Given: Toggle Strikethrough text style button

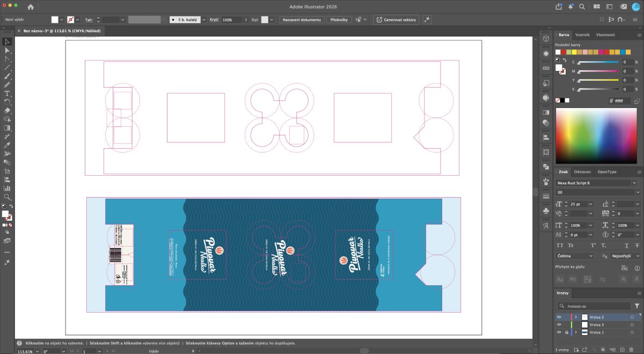Looking at the screenshot, I should pyautogui.click(x=637, y=245).
